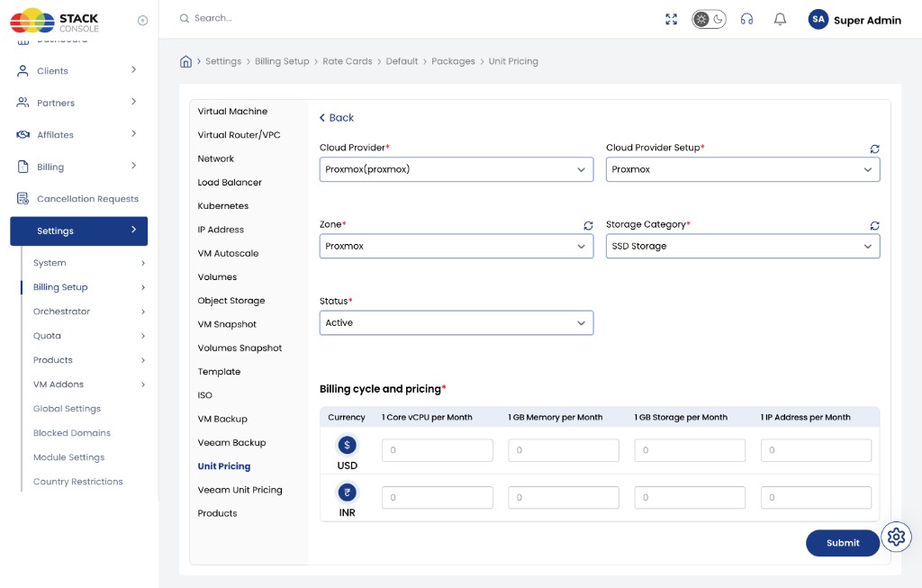Image resolution: width=922 pixels, height=588 pixels.
Task: Expand the Orchestrator submenu arrow
Action: [x=143, y=312]
